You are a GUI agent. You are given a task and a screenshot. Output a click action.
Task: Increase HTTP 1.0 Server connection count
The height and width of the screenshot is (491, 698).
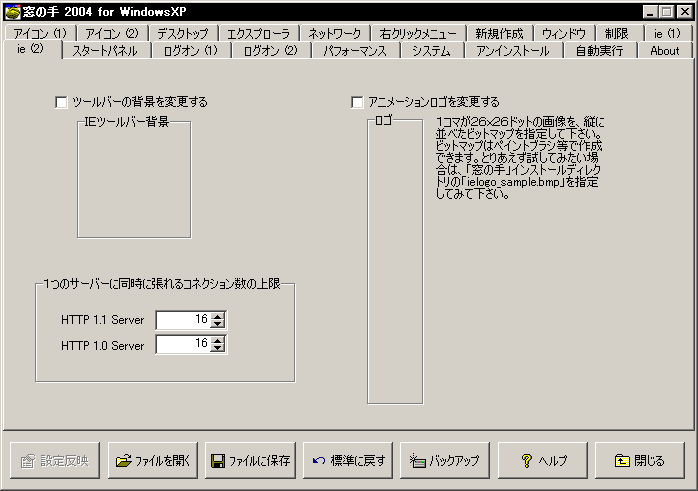[x=219, y=340]
